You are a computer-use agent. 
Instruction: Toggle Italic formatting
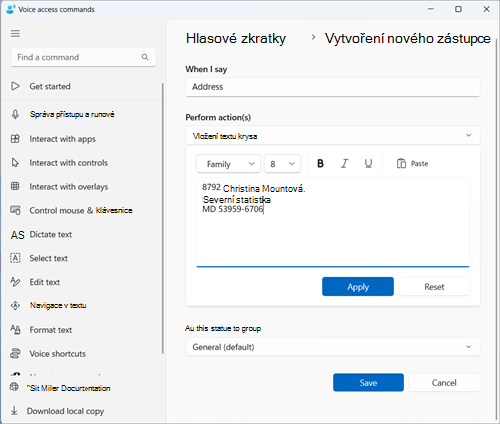pos(344,163)
